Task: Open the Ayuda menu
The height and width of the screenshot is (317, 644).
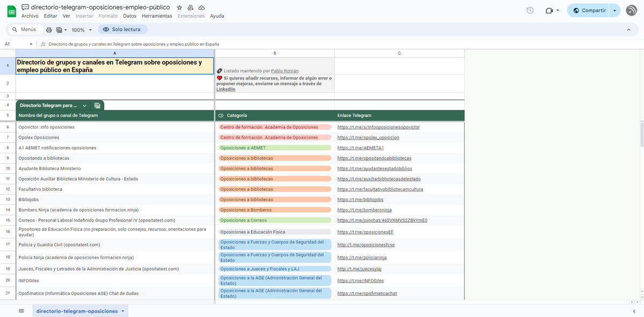Action: pos(217,16)
